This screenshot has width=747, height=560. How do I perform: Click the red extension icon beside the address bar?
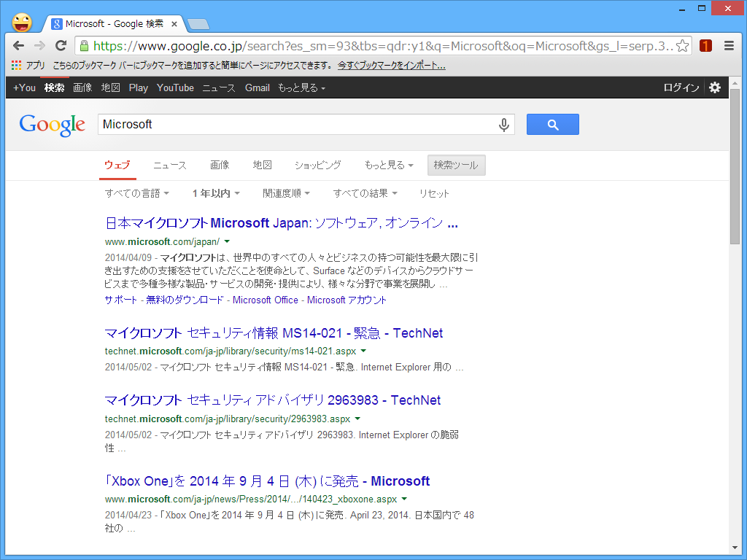pos(705,44)
